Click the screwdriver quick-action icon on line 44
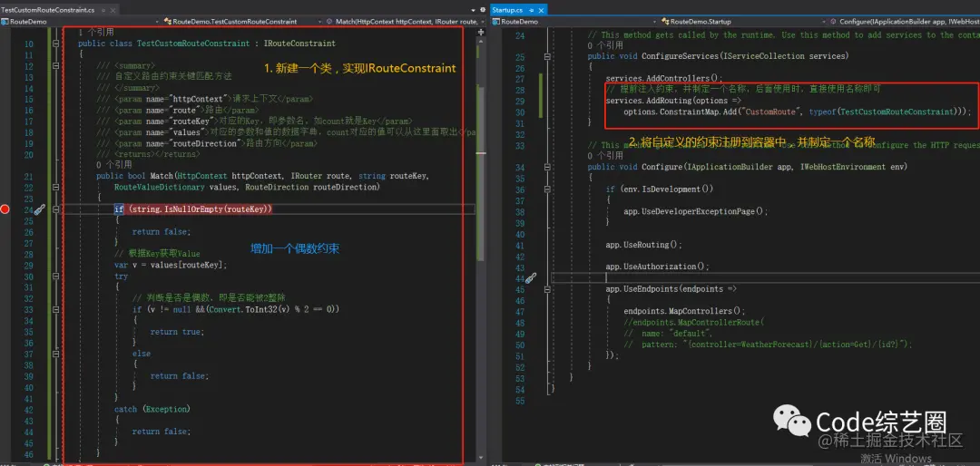Viewport: 980px width, 466px height. pos(532,277)
